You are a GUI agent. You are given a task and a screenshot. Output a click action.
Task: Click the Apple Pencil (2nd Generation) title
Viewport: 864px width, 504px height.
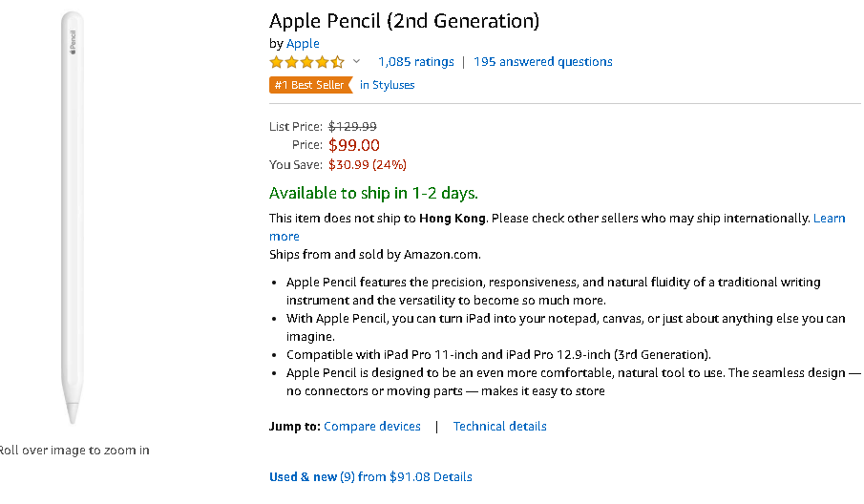point(404,20)
